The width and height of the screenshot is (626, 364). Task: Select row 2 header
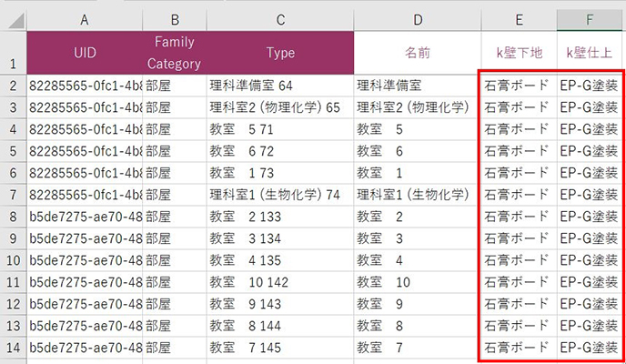click(x=13, y=86)
